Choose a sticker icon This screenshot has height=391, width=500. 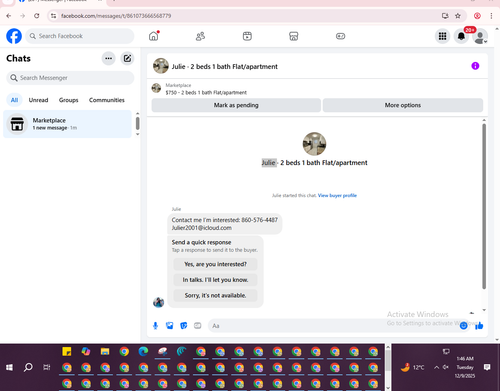click(x=184, y=326)
